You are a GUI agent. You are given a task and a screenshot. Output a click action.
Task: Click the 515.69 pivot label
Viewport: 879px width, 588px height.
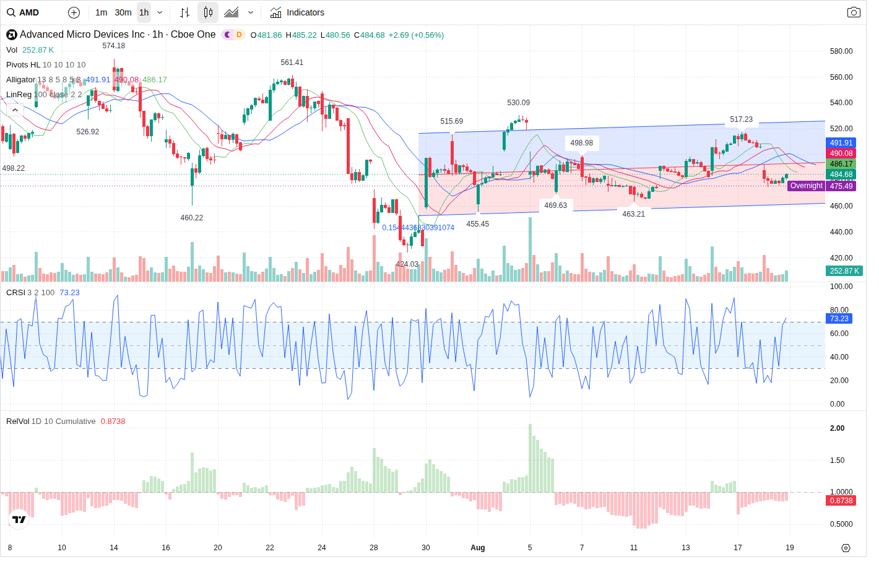click(x=452, y=121)
